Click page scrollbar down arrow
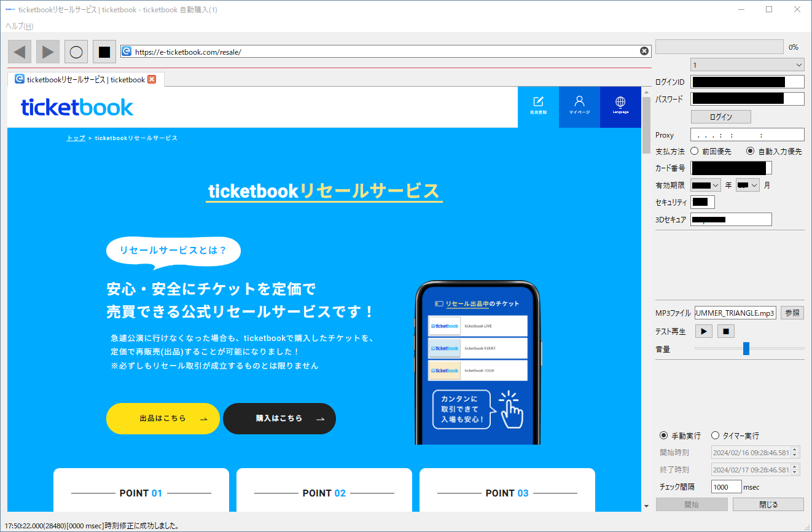The height and width of the screenshot is (532, 812). point(646,506)
